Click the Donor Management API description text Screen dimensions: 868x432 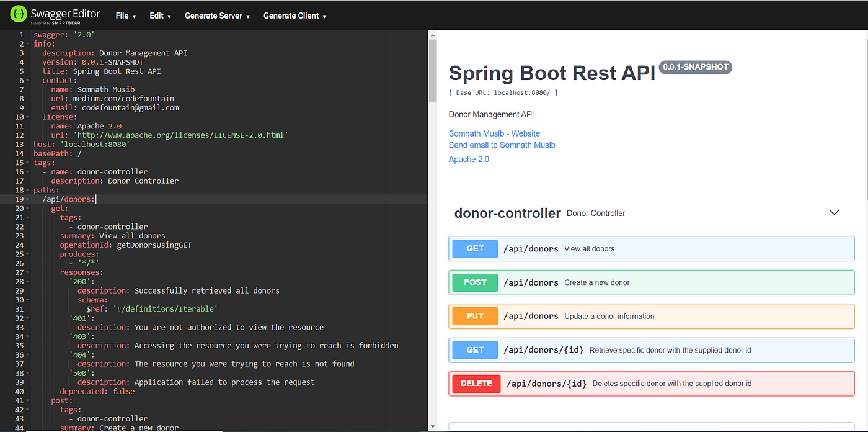(x=491, y=114)
